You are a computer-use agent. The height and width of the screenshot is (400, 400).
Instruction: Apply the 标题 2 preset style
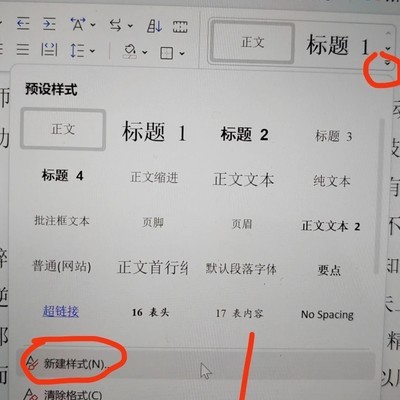pyautogui.click(x=244, y=134)
